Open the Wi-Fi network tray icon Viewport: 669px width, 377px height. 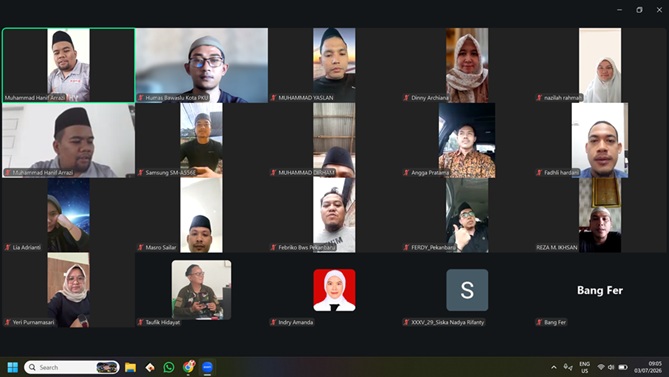(601, 367)
